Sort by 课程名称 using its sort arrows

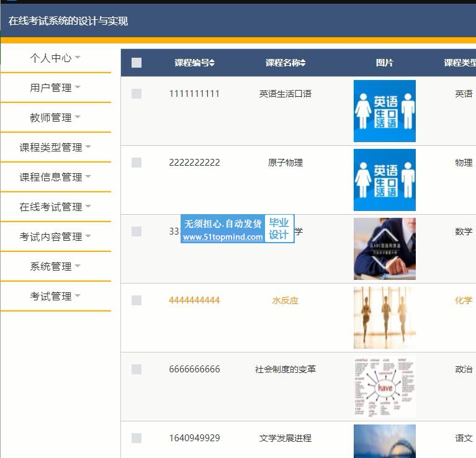point(303,63)
